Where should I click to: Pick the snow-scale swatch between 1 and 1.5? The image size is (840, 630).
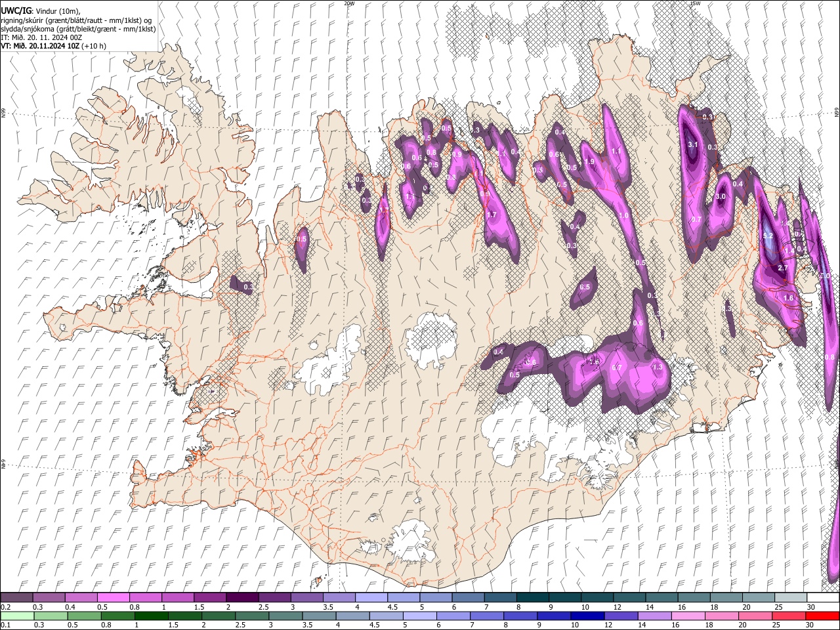click(177, 598)
